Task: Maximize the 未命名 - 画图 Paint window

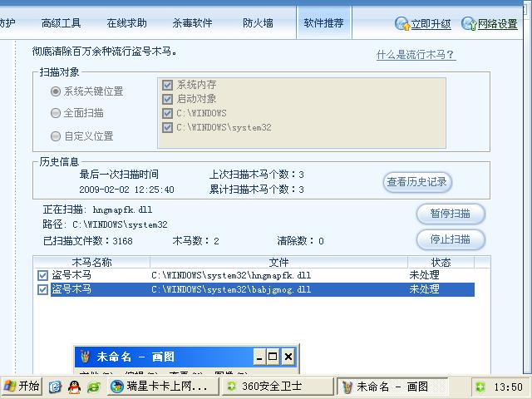Action: (273, 357)
